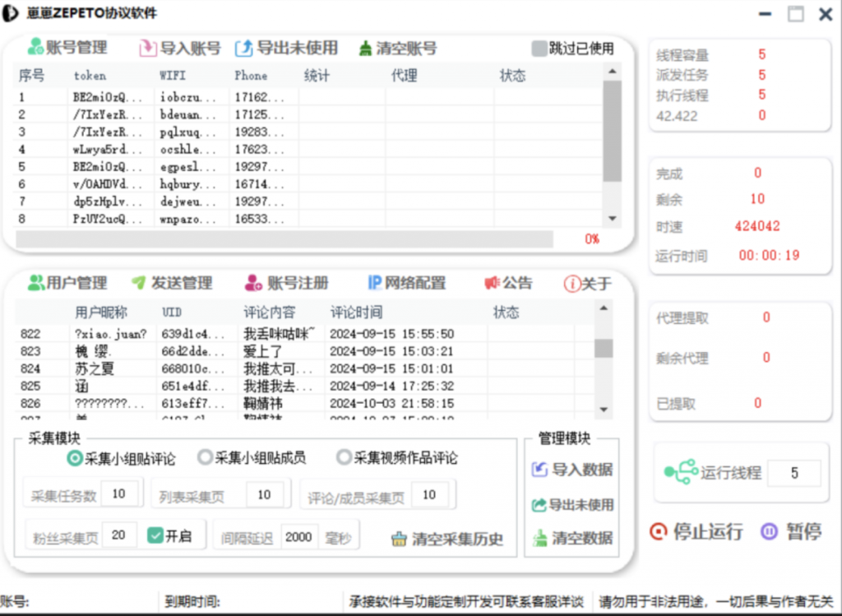Open the 网络配置 IP icon
The image size is (842, 616).
point(374,282)
